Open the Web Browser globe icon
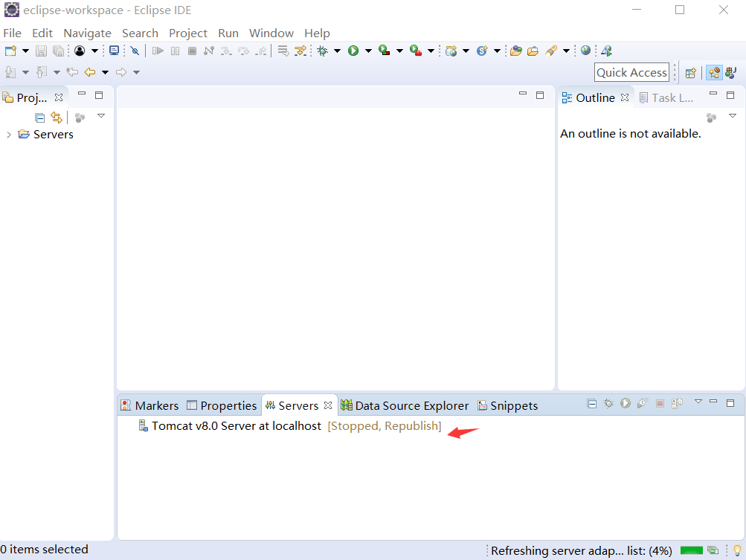The image size is (746, 560). (585, 51)
